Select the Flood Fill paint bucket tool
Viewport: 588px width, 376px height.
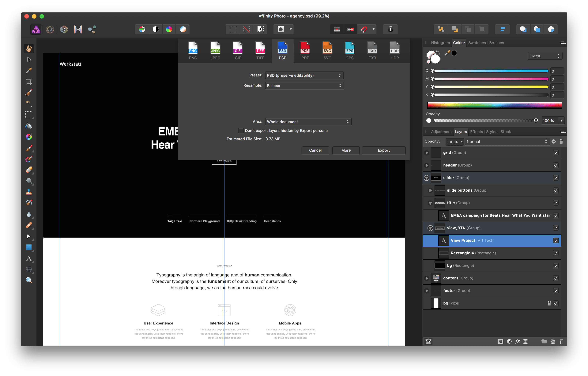[x=29, y=126]
